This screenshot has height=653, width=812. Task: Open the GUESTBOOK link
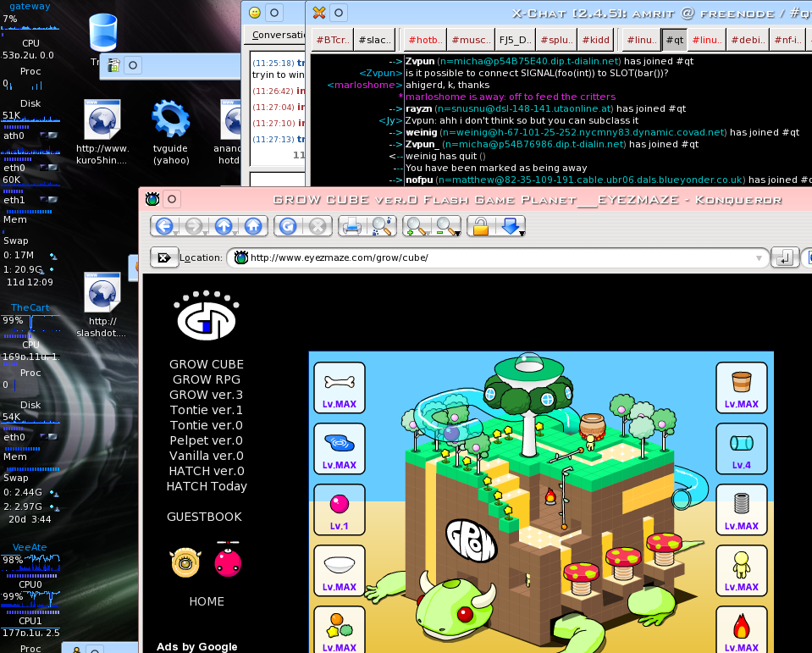[x=205, y=517]
